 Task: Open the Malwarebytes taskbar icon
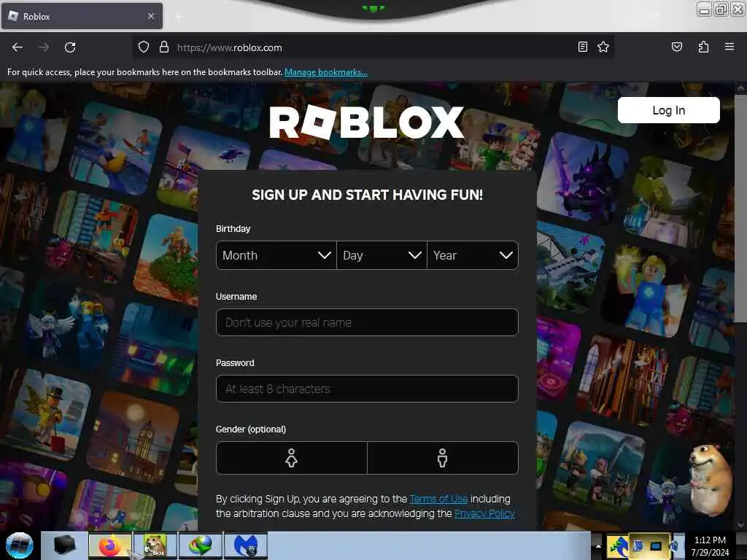click(x=246, y=545)
